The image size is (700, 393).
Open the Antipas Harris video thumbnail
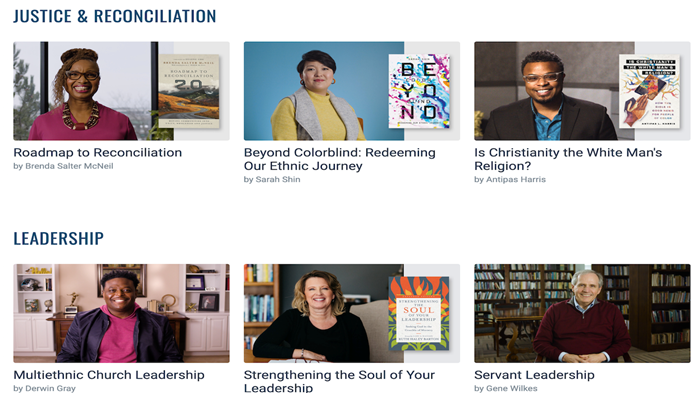582,91
